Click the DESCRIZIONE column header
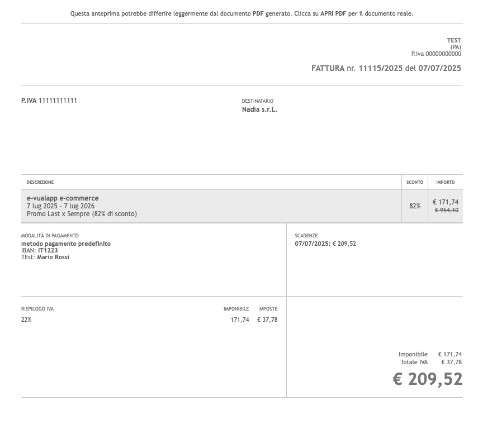The height and width of the screenshot is (448, 497). 40,182
